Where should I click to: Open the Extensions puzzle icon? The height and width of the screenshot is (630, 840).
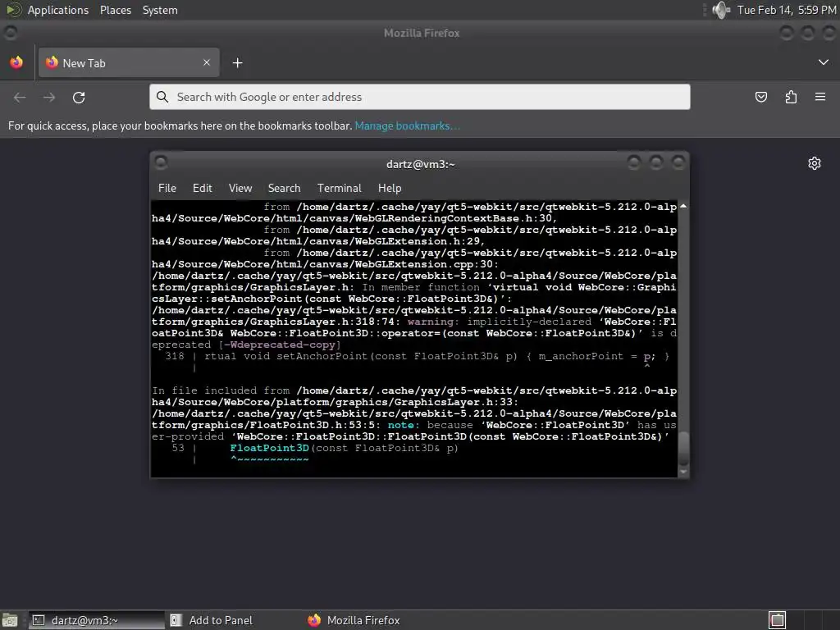point(791,97)
